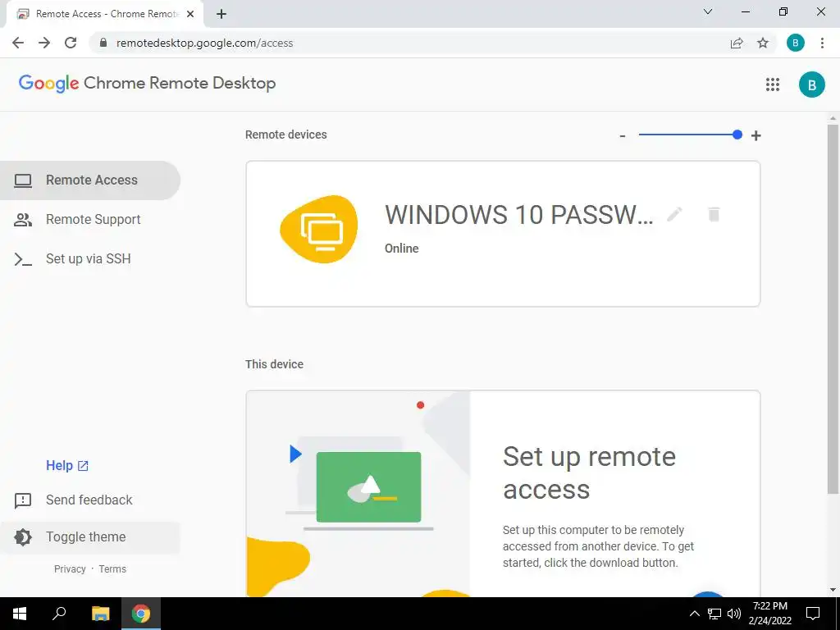
Task: Click the This device heading
Action: [x=274, y=364]
